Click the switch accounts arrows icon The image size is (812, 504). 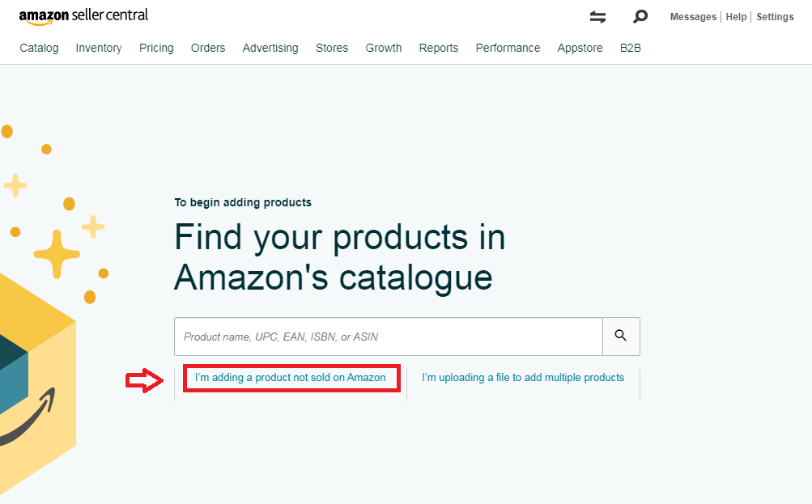pyautogui.click(x=597, y=17)
